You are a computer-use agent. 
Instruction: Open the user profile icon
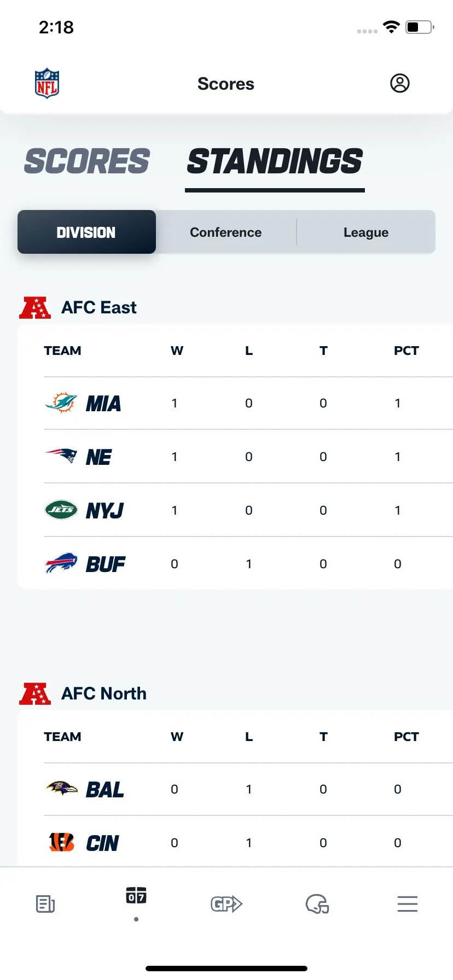pyautogui.click(x=399, y=83)
